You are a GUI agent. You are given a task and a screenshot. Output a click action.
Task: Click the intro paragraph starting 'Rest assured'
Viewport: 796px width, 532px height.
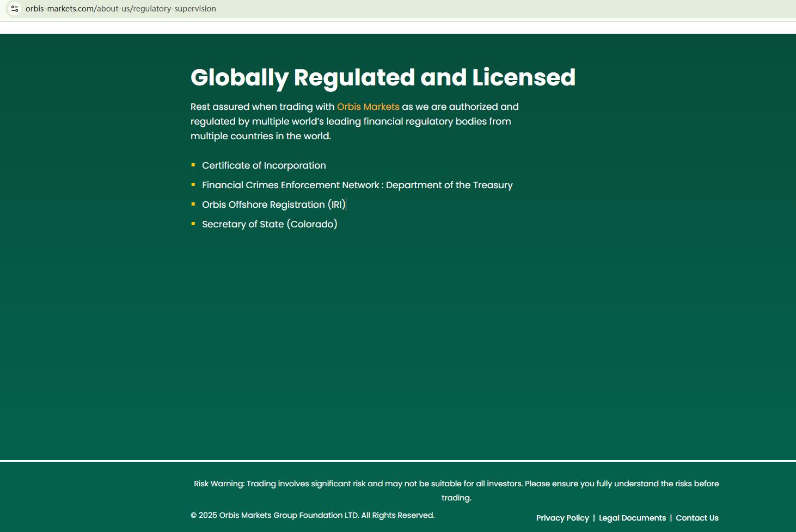click(x=354, y=121)
